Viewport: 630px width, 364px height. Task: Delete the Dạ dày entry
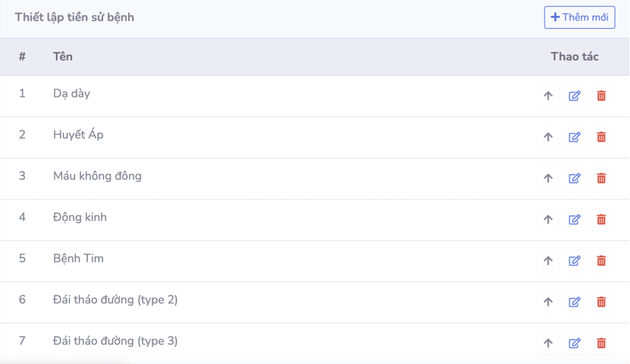click(601, 96)
